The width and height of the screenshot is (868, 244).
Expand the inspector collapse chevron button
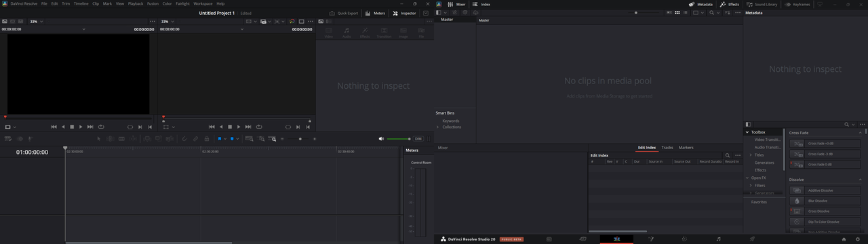click(x=425, y=13)
